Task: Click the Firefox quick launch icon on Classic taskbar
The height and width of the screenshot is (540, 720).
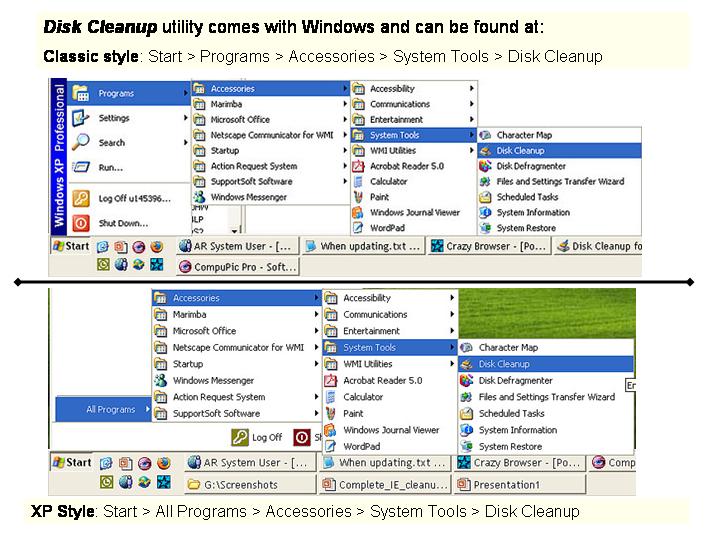Action: click(x=157, y=247)
